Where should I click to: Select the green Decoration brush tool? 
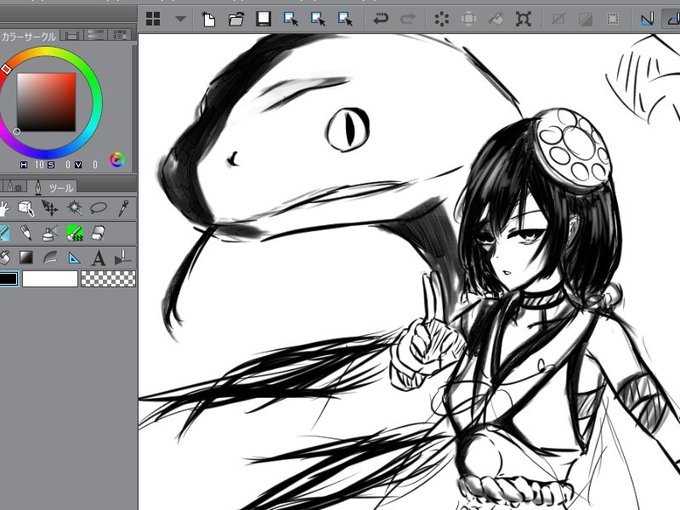(x=75, y=233)
